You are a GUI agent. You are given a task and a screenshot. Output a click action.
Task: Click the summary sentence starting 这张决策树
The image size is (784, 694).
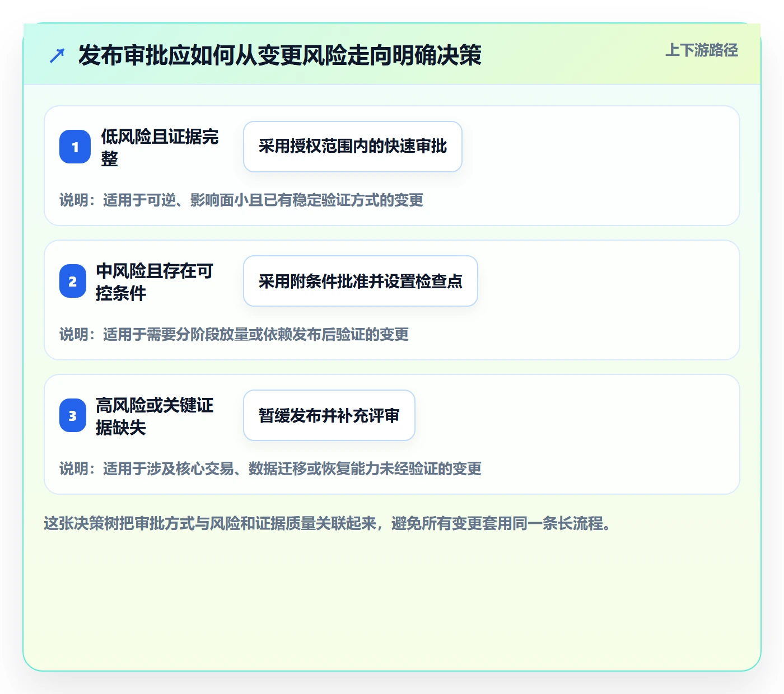point(328,523)
